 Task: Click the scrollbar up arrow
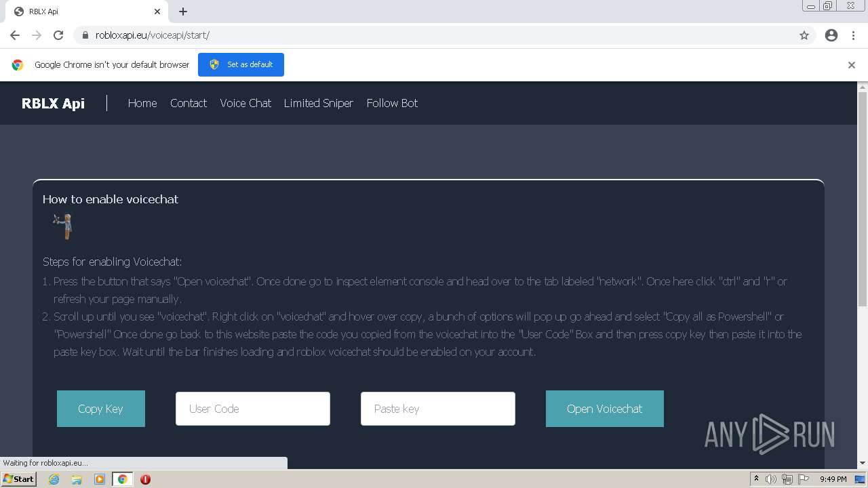(x=863, y=87)
